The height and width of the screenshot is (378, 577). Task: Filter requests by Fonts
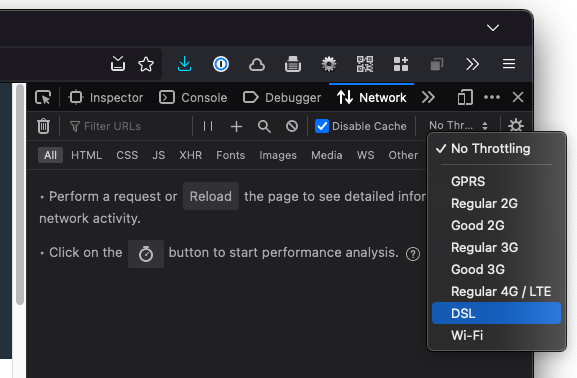click(x=230, y=155)
